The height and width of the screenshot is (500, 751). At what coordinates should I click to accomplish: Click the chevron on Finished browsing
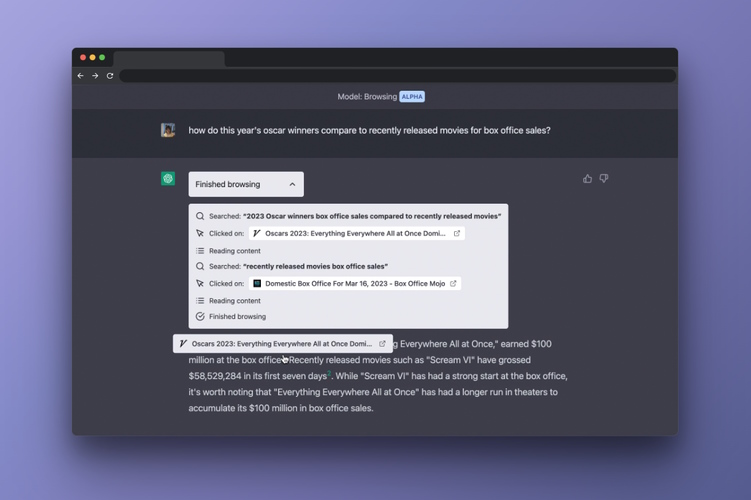click(292, 184)
